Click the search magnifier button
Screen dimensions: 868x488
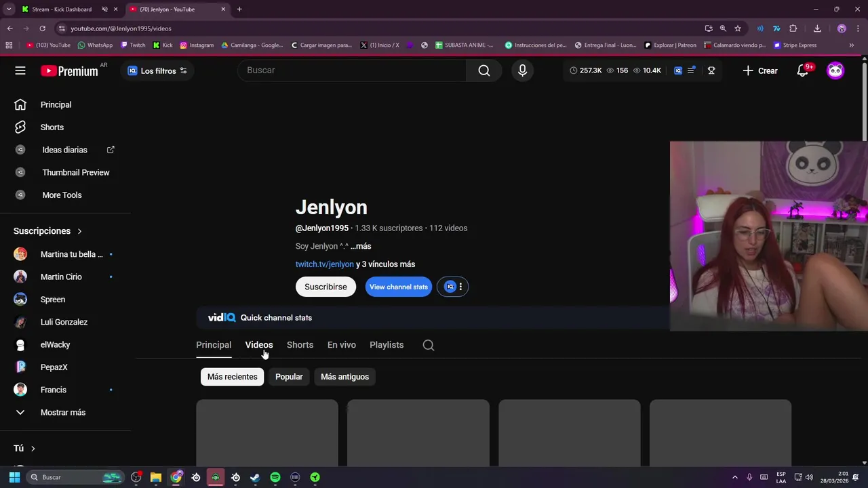pyautogui.click(x=484, y=70)
